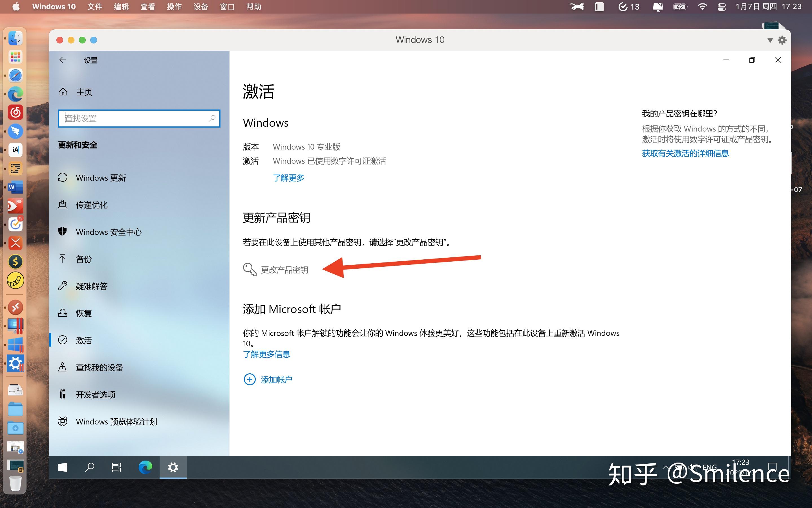Click the battery icon in menu bar
This screenshot has width=812, height=508.
tap(680, 7)
